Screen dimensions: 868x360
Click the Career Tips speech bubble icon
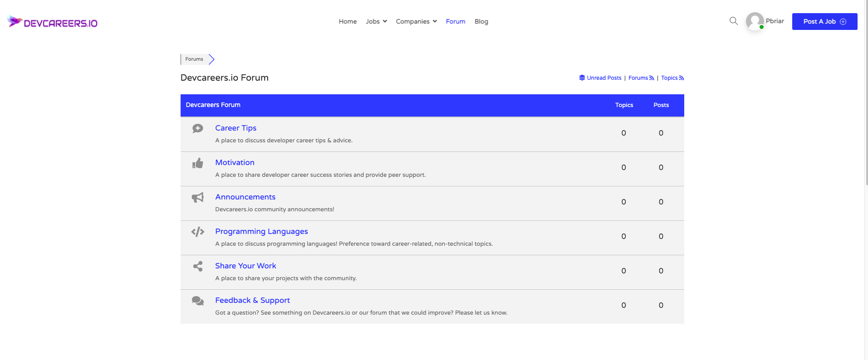point(197,128)
